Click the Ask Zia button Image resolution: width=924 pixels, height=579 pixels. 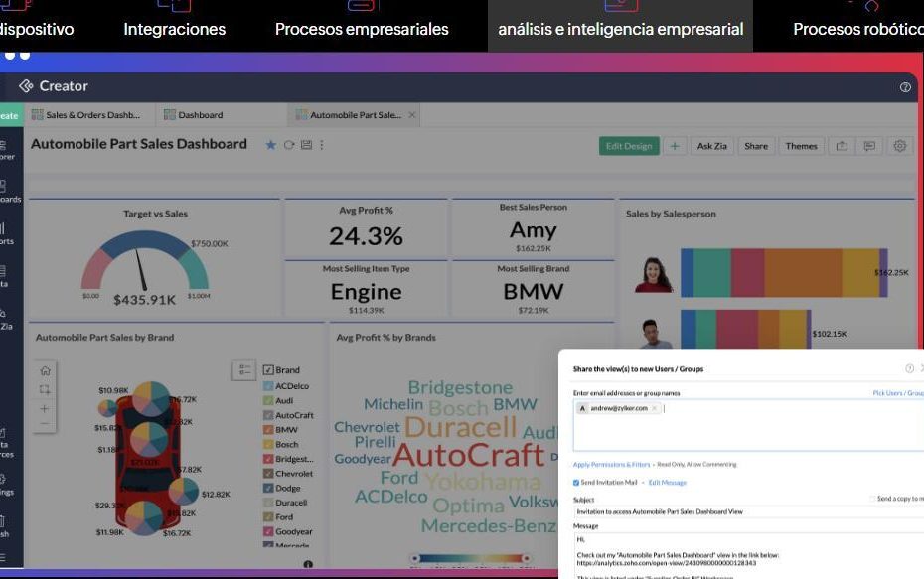[x=711, y=146]
